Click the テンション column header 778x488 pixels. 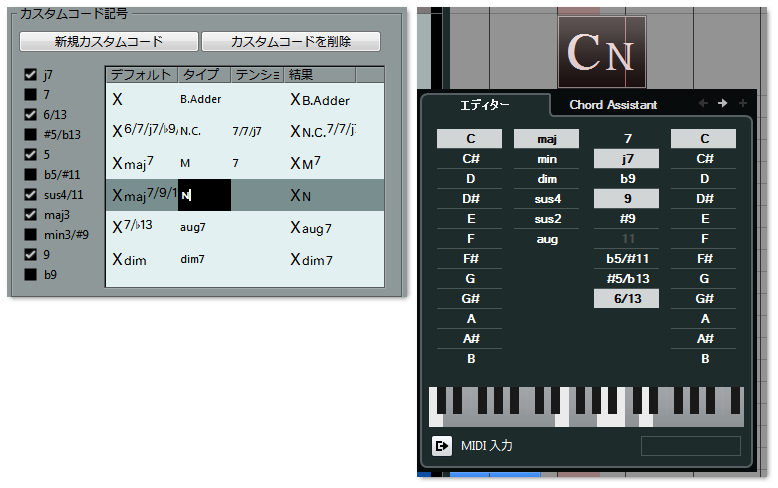257,75
